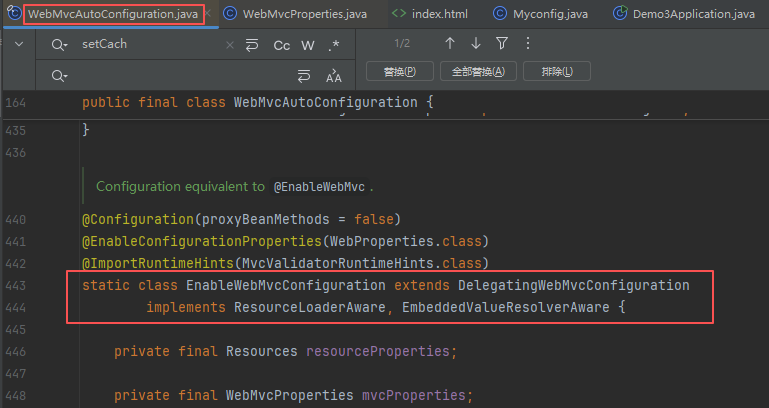Close the WebMvcAutoConfiguration.java tab
This screenshot has height=408, width=769.
pyautogui.click(x=208, y=14)
